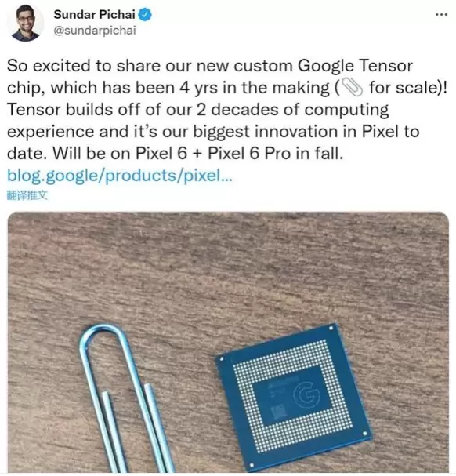Open the three-dot more options menu
This screenshot has height=476, width=456.
coord(441,14)
